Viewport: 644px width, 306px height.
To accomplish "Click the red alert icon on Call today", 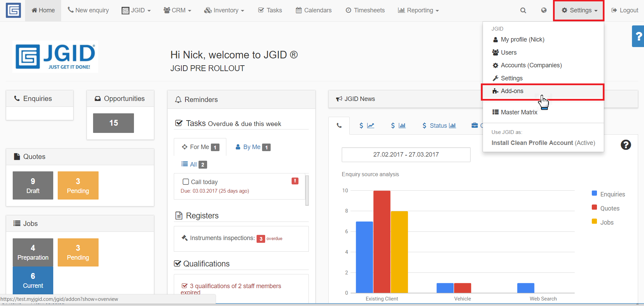I will point(295,181).
